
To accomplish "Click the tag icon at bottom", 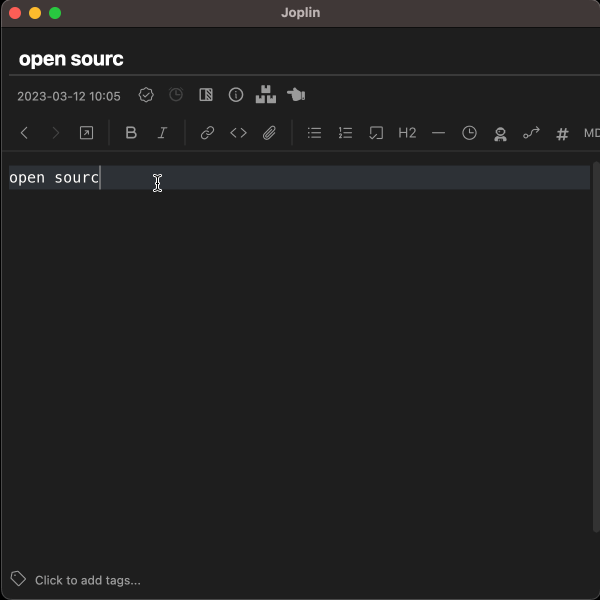I will click(18, 579).
